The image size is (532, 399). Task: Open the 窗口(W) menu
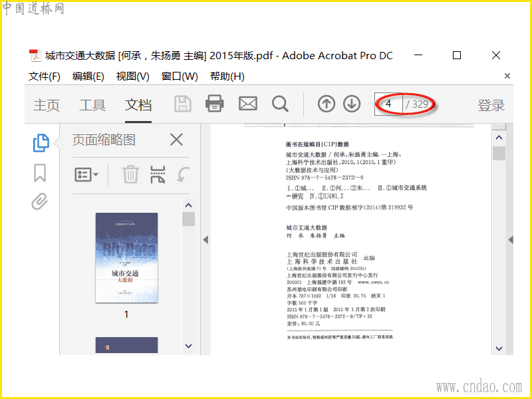180,76
